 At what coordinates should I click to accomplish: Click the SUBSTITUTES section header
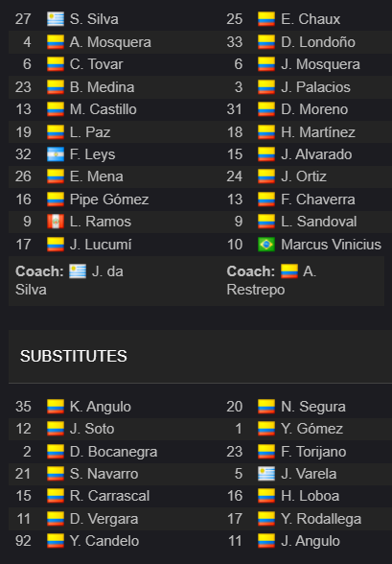click(x=74, y=356)
